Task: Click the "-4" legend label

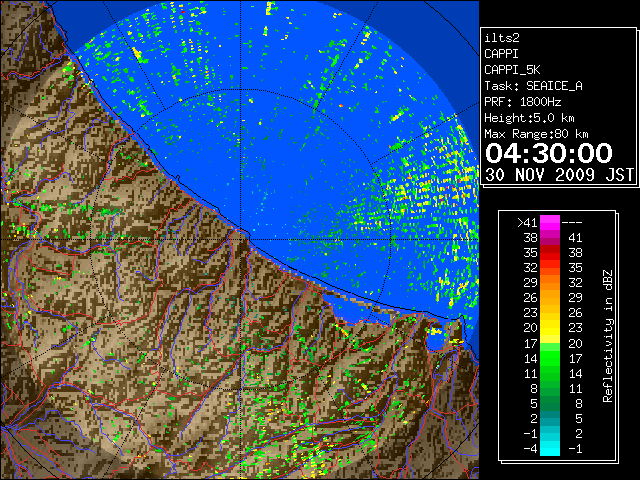Action: (530, 448)
